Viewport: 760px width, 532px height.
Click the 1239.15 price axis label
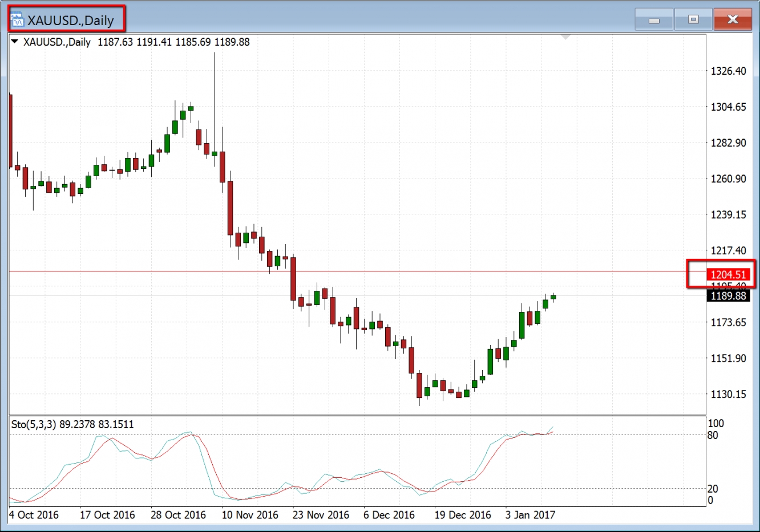pyautogui.click(x=728, y=215)
